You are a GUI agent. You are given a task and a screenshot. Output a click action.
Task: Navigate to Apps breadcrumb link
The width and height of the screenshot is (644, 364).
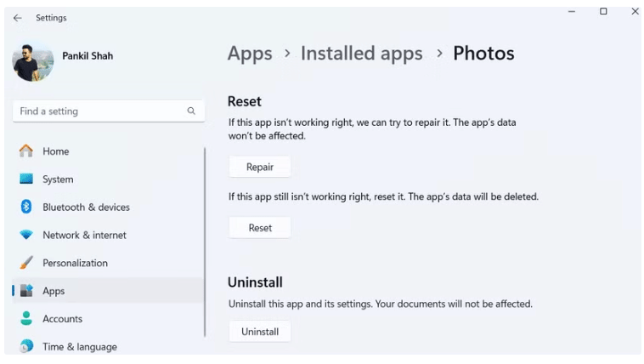250,54
